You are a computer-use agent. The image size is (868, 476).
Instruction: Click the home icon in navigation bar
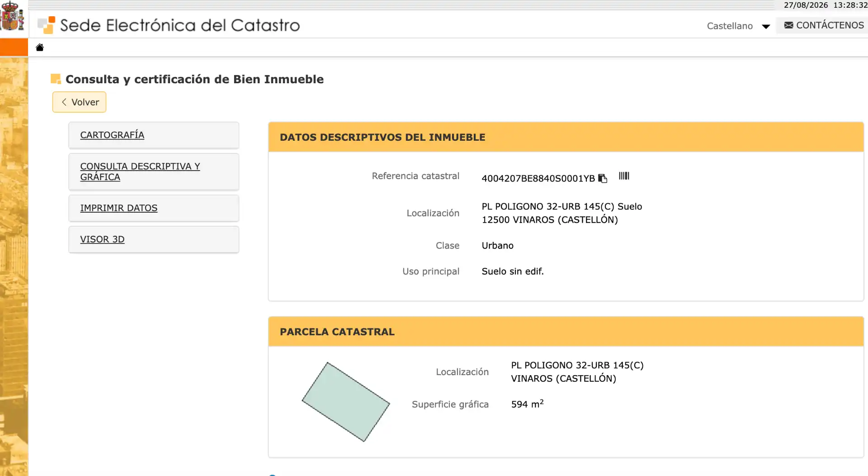40,48
